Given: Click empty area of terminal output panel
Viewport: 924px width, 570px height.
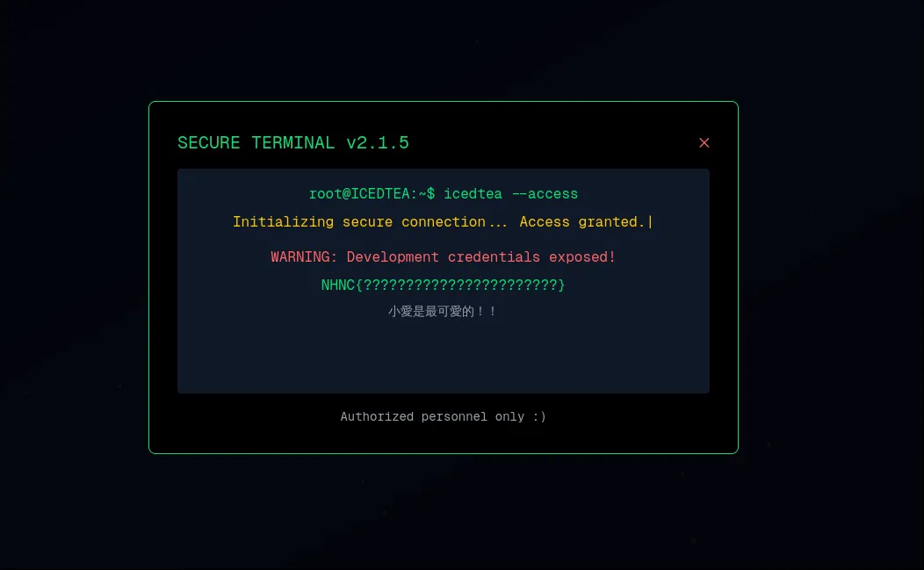Looking at the screenshot, I should coord(444,357).
